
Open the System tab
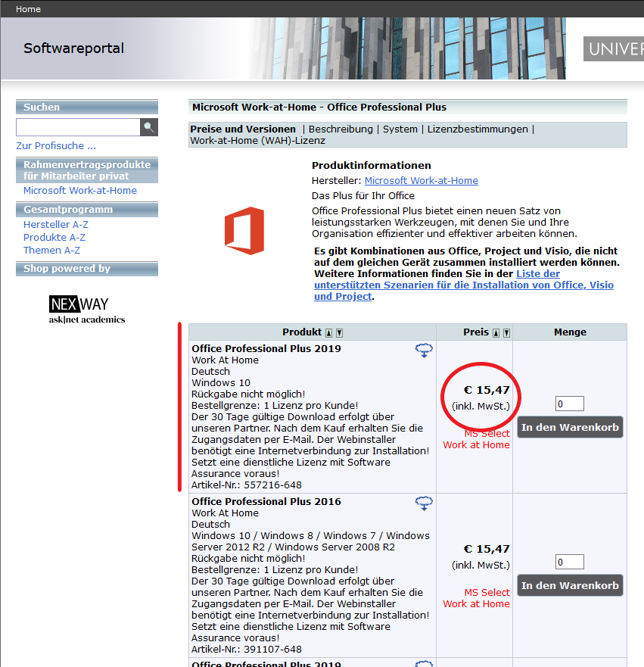400,129
